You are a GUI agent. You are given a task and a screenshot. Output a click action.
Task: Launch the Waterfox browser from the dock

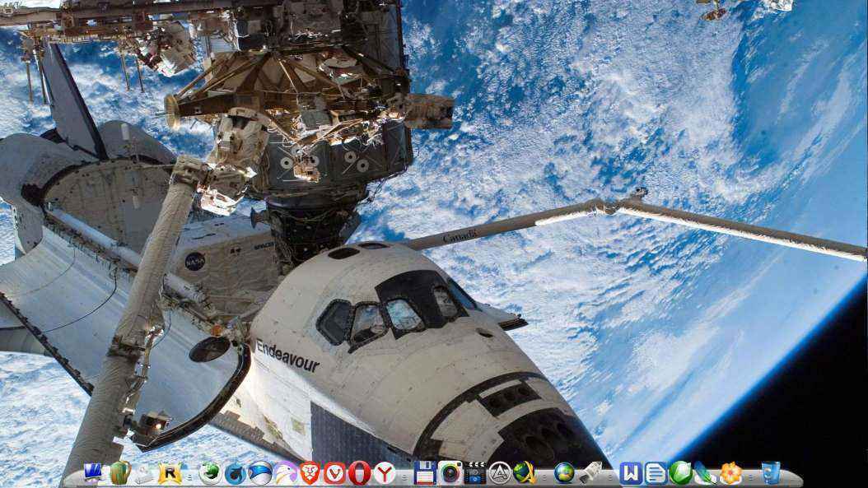pos(236,474)
